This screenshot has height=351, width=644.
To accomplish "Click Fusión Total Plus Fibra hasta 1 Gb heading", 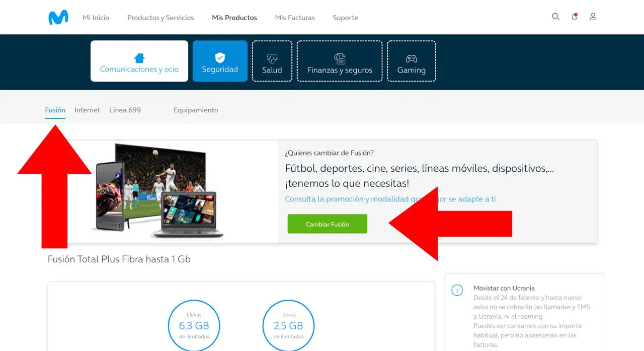I will click(119, 259).
